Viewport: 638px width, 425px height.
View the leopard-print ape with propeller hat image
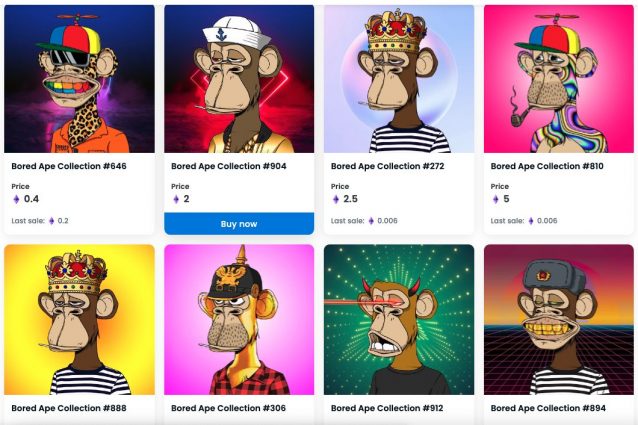click(79, 78)
